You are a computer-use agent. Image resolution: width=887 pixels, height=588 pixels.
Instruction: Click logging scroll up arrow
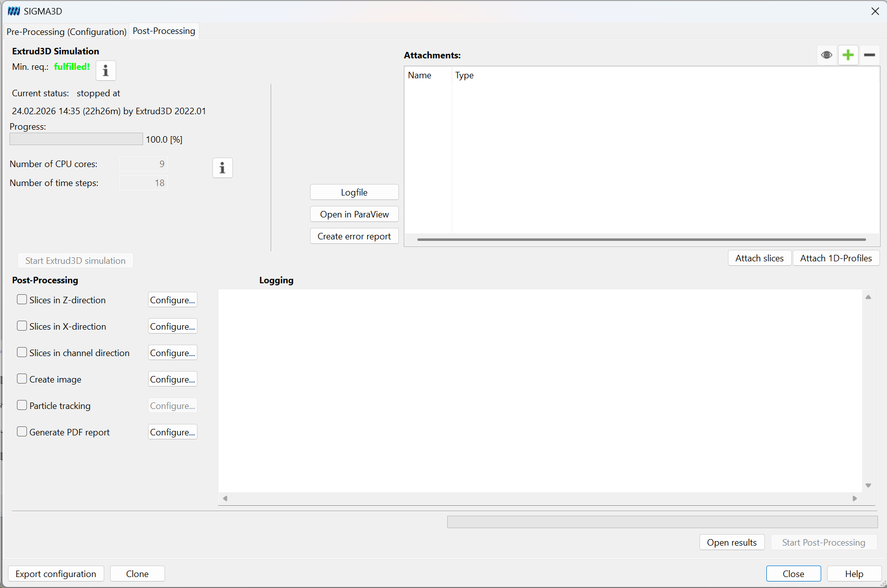click(x=868, y=297)
